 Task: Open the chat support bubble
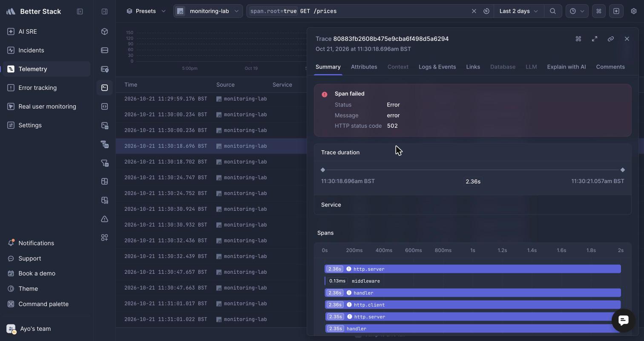point(623,321)
